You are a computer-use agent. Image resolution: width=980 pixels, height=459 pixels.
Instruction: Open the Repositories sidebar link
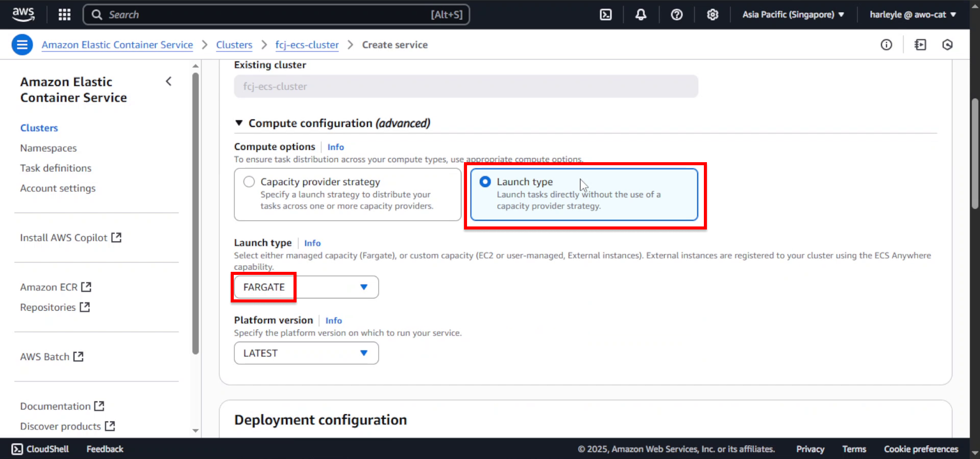pyautogui.click(x=48, y=307)
